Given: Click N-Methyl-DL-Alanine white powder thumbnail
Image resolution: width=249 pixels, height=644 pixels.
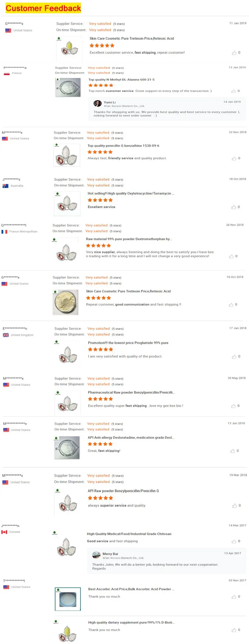Looking at the screenshot, I should pos(68,87).
